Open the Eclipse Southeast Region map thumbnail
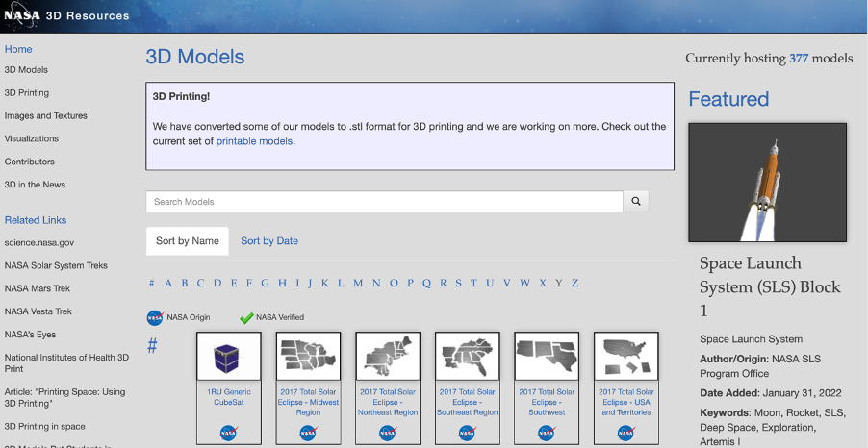868x448 pixels. pyautogui.click(x=468, y=356)
